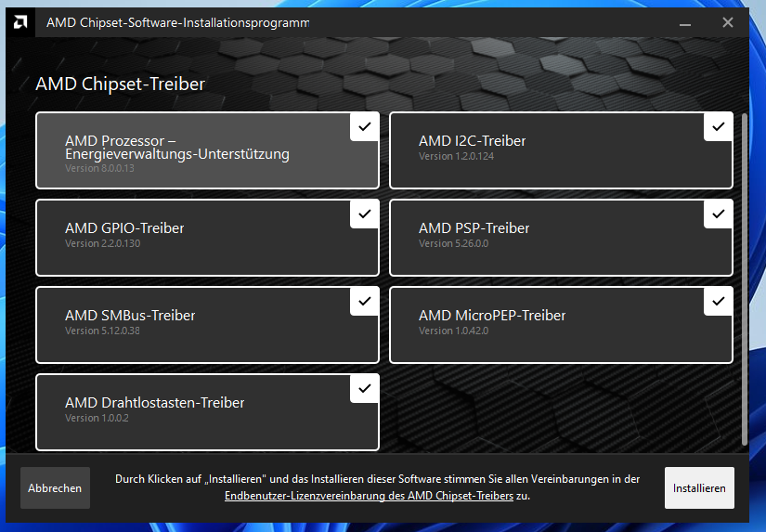Select the AMD GPIO-Treiber title text
The height and width of the screenshot is (532, 766).
pos(124,228)
